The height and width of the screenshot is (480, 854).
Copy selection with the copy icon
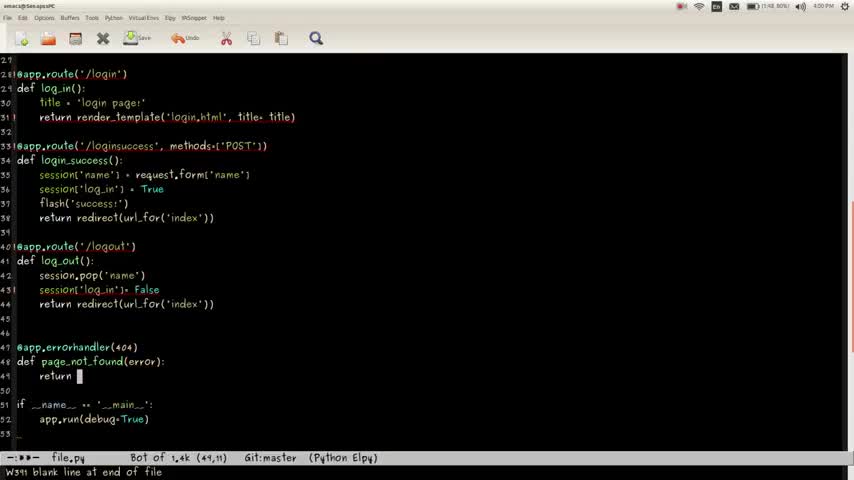point(254,39)
